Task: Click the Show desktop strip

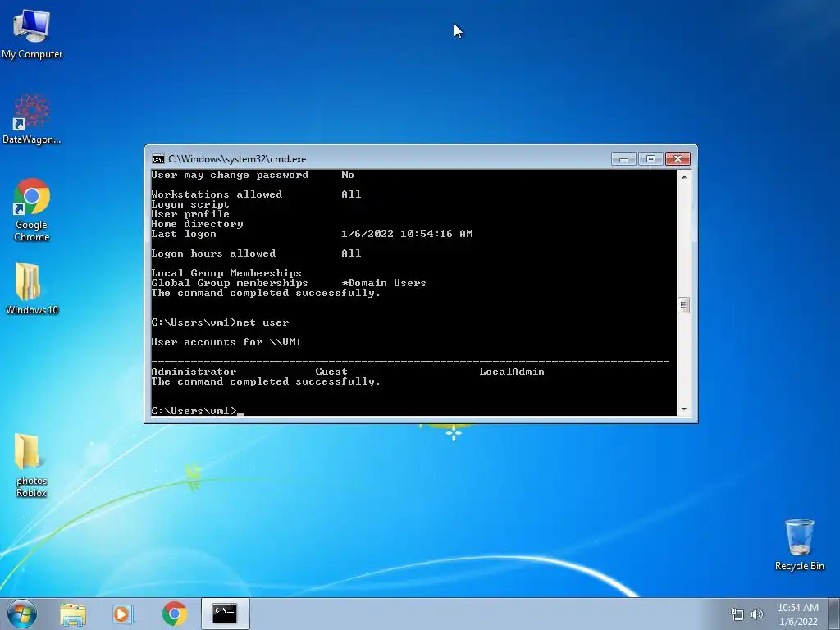Action: point(835,614)
